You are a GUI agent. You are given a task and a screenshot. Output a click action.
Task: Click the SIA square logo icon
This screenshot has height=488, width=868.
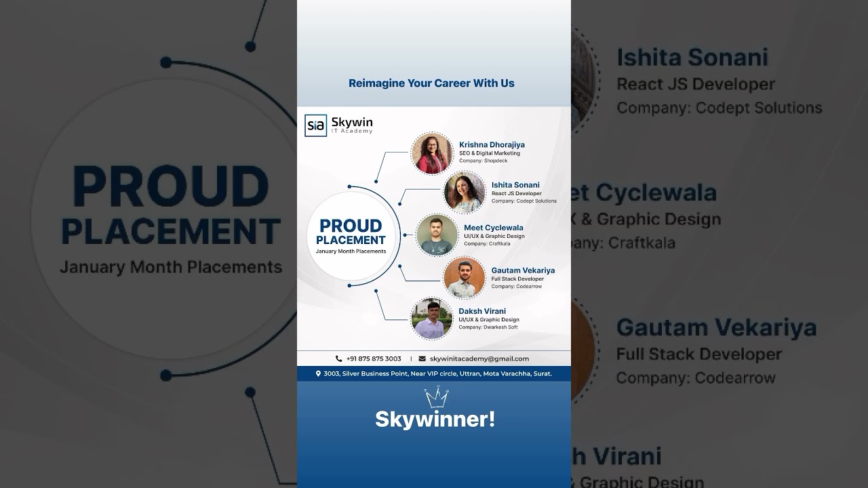click(x=315, y=125)
